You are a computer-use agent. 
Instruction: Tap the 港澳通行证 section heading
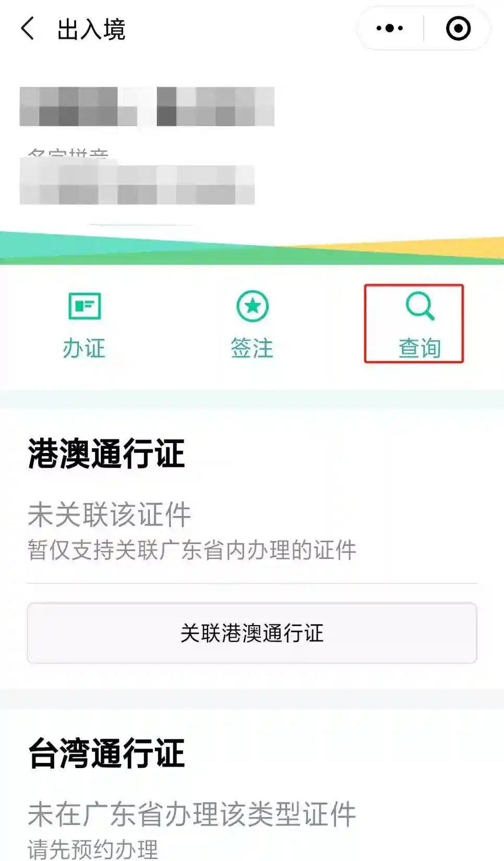(106, 453)
